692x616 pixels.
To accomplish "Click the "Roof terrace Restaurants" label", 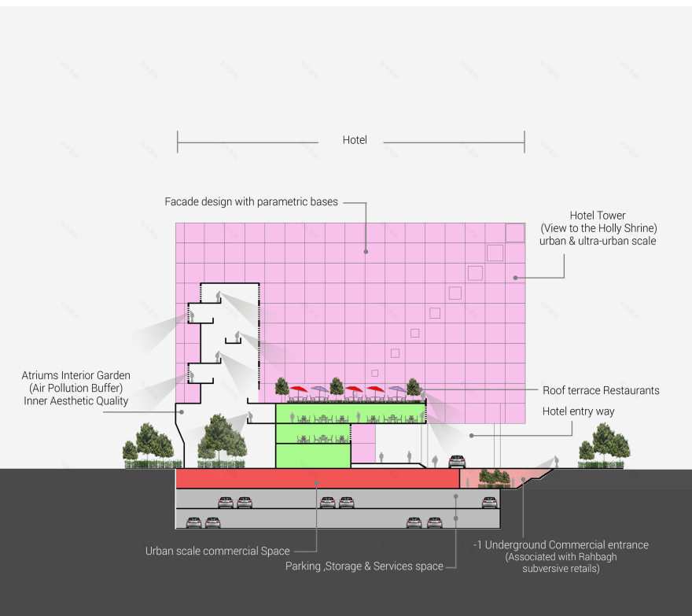I will [601, 390].
